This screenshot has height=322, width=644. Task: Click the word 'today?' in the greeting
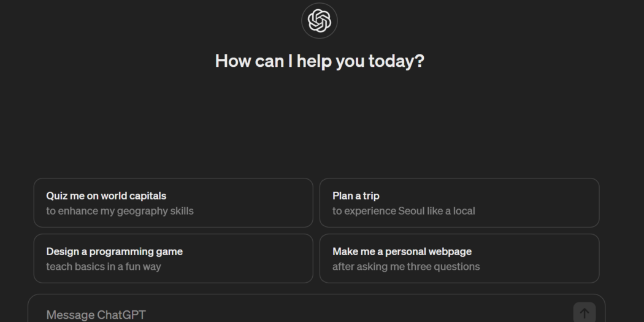pos(396,61)
